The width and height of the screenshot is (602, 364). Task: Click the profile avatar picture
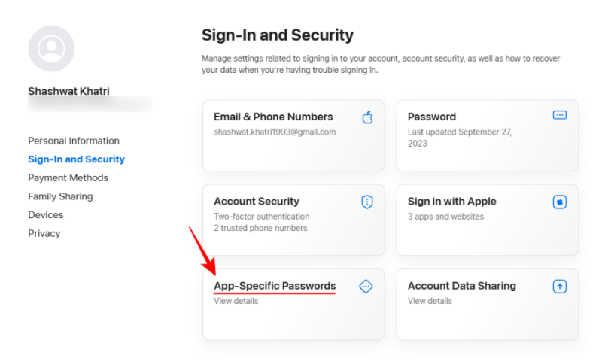51,49
